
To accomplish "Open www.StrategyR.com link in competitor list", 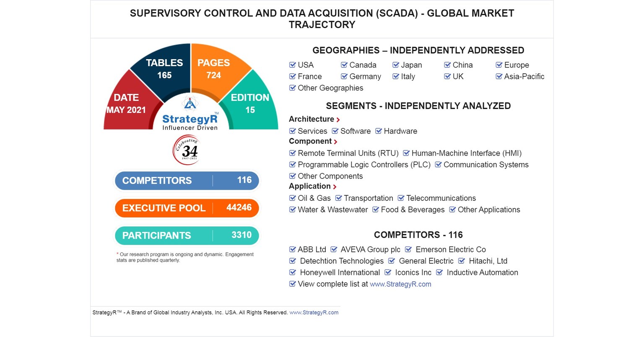I will pyautogui.click(x=400, y=284).
